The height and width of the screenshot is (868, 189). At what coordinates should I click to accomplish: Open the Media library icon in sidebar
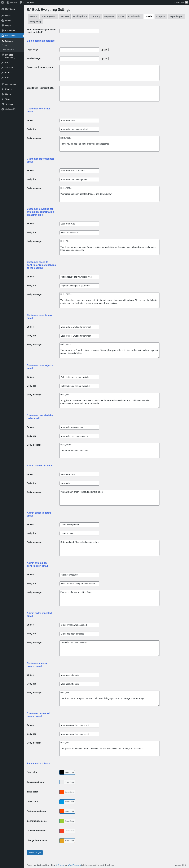pyautogui.click(x=3, y=21)
